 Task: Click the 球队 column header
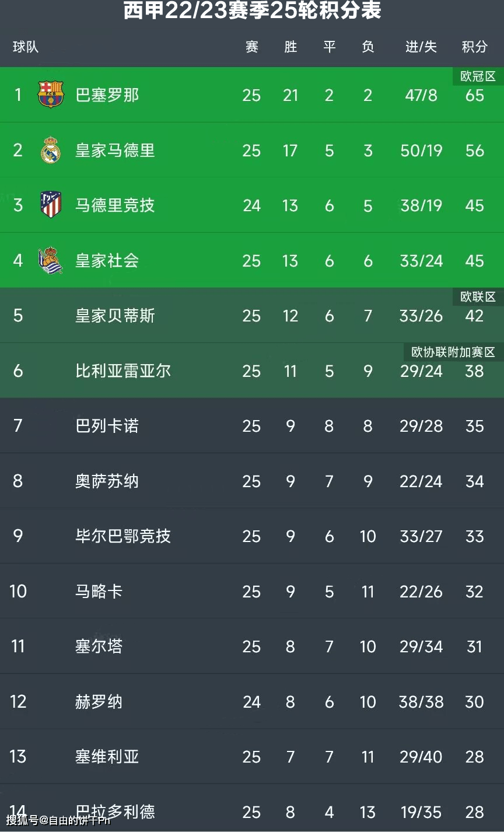click(x=26, y=47)
